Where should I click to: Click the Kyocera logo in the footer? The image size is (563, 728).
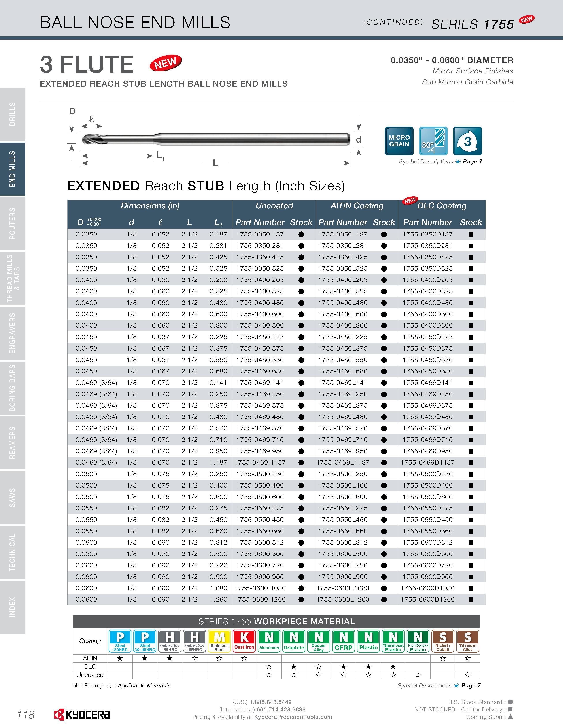tap(82, 715)
